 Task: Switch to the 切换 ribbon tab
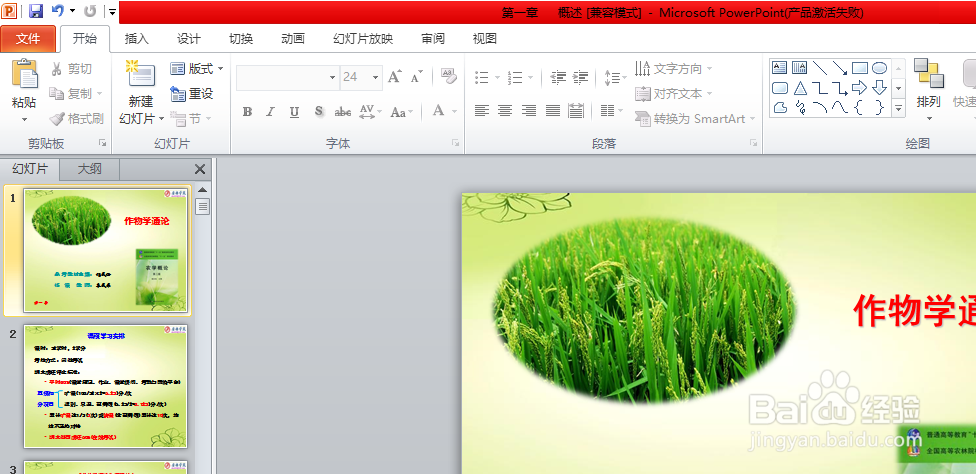(x=241, y=39)
